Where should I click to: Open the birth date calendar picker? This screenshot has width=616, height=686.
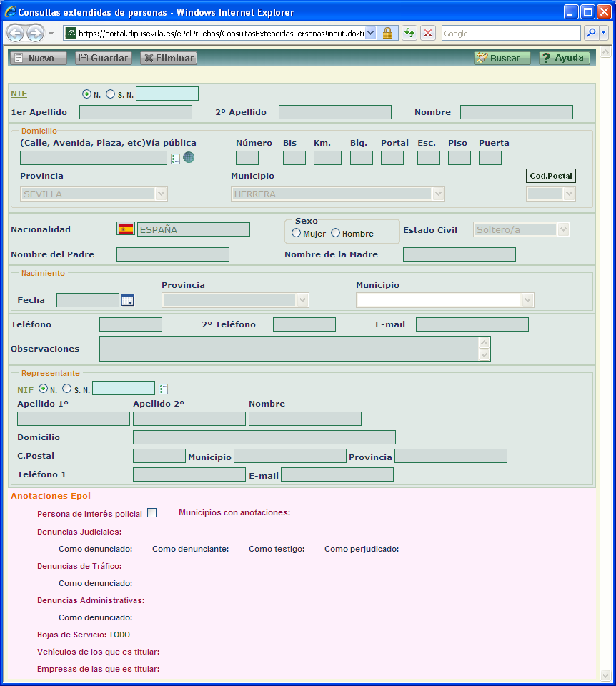pyautogui.click(x=128, y=300)
